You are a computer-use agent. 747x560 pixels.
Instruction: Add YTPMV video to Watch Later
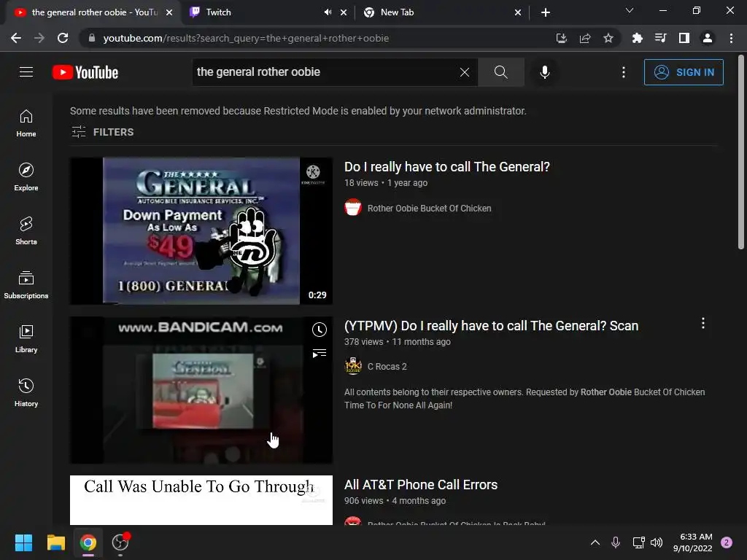(x=320, y=330)
